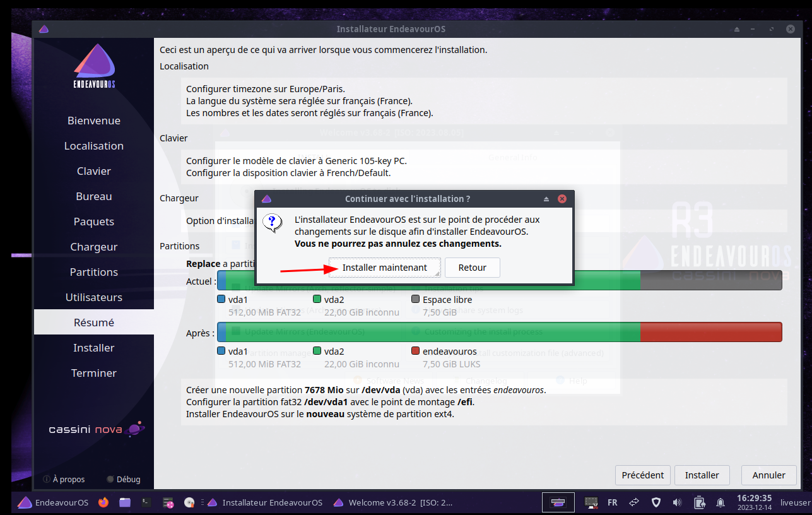Open the clipboard manager tray icon
This screenshot has width=812, height=515.
699,502
